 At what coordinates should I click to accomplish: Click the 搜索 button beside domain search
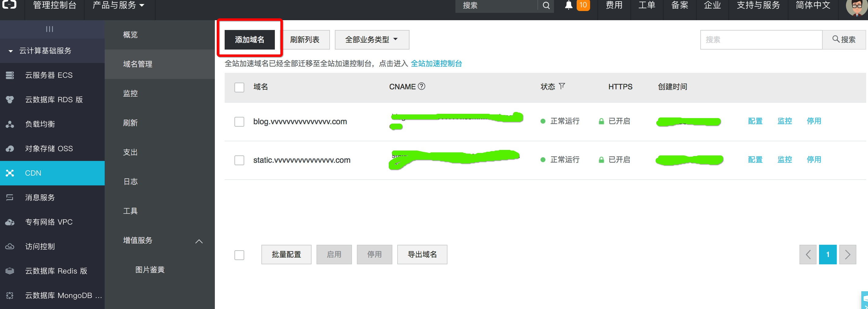point(844,40)
